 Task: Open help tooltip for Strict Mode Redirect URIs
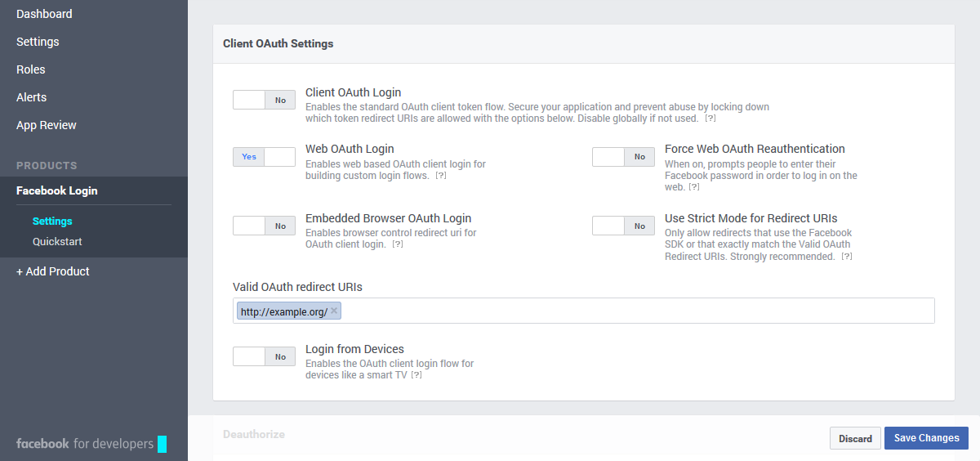[x=847, y=257]
